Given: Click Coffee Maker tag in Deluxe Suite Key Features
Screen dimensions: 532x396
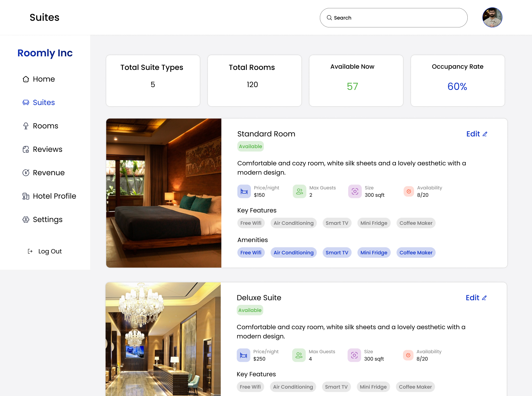Looking at the screenshot, I should tap(415, 387).
